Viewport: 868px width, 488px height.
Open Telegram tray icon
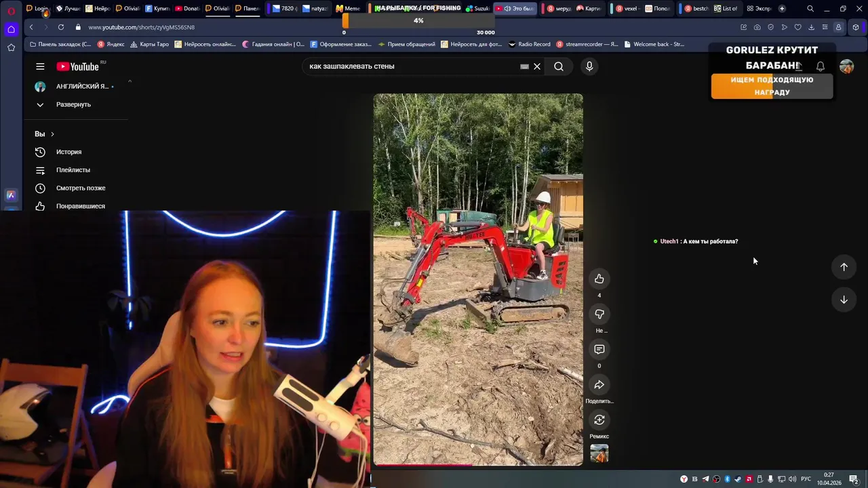pyautogui.click(x=705, y=479)
